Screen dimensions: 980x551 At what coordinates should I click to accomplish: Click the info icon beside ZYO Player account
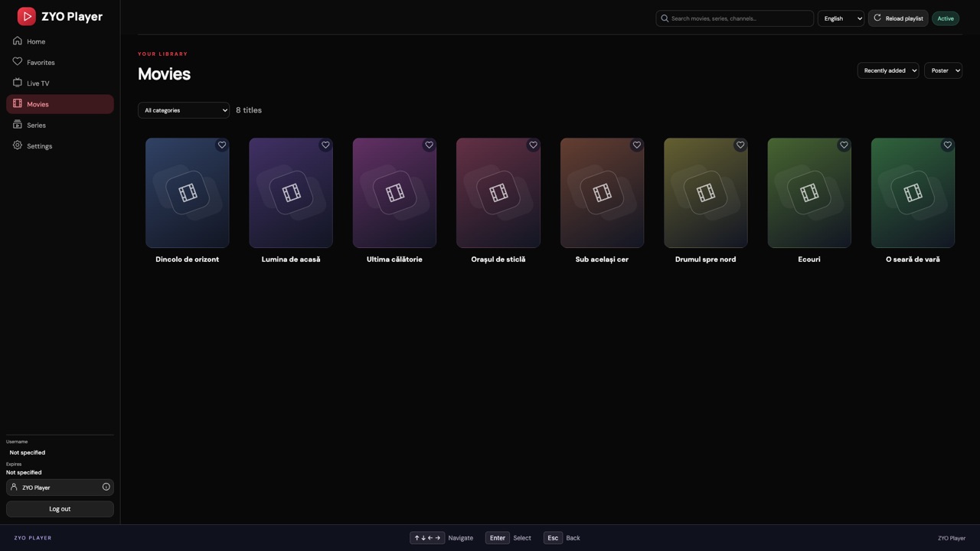[x=106, y=487]
